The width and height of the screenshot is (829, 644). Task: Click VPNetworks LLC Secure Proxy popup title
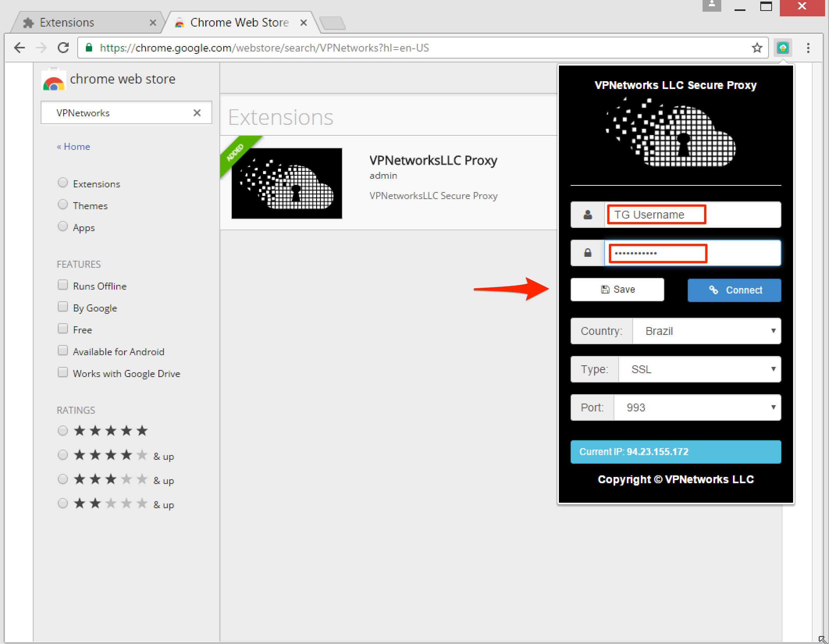(x=675, y=85)
